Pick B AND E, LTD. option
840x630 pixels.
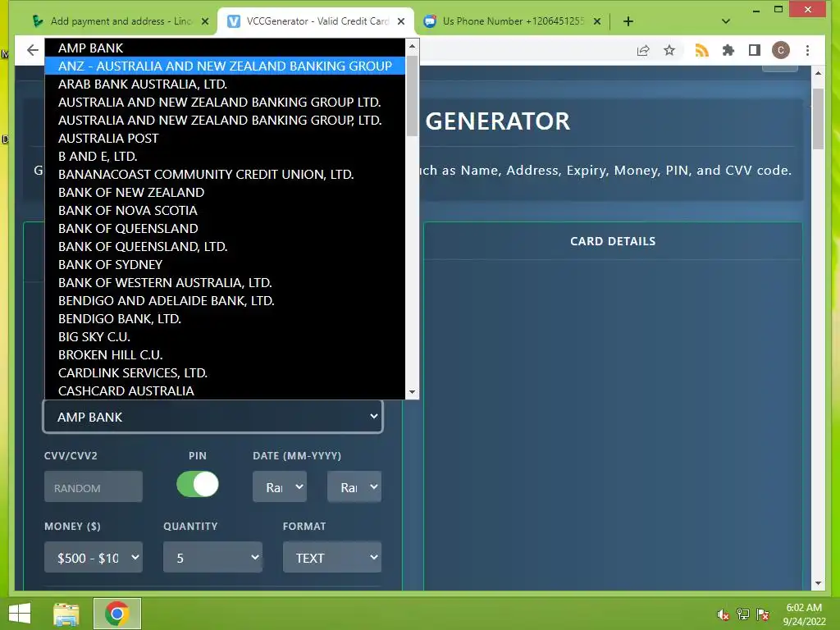pos(225,156)
